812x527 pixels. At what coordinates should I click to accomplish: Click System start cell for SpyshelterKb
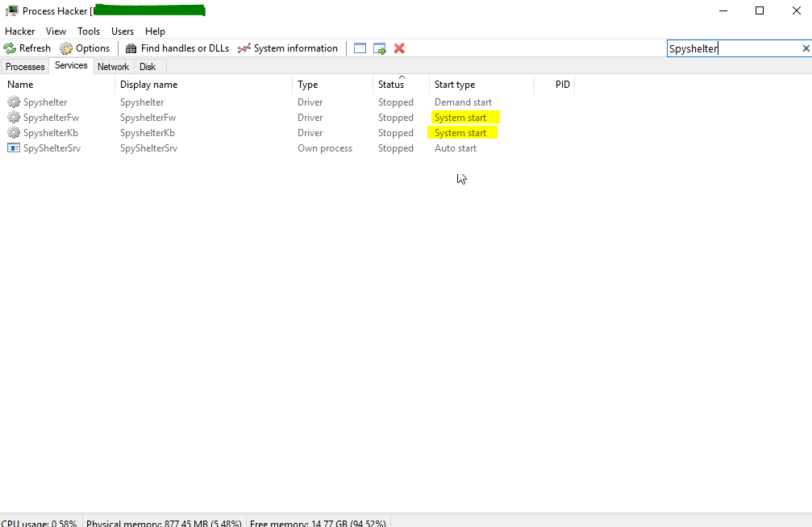460,132
